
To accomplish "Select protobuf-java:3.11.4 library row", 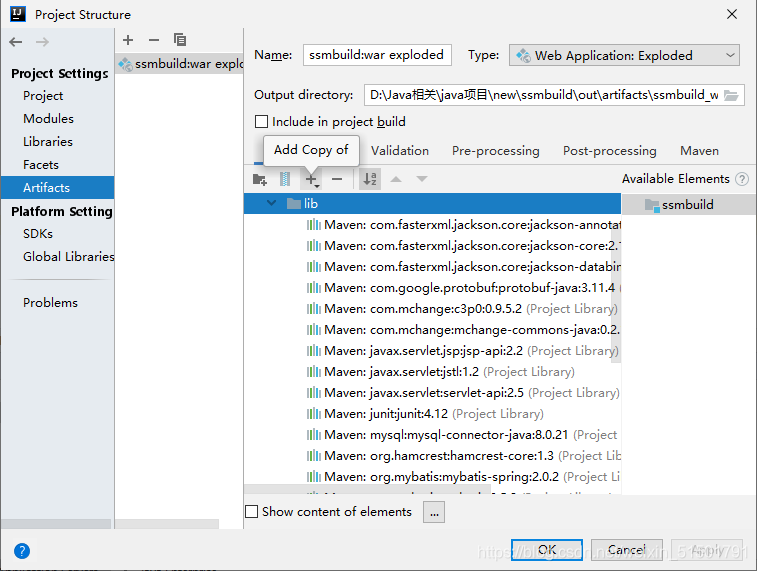I will click(x=432, y=288).
